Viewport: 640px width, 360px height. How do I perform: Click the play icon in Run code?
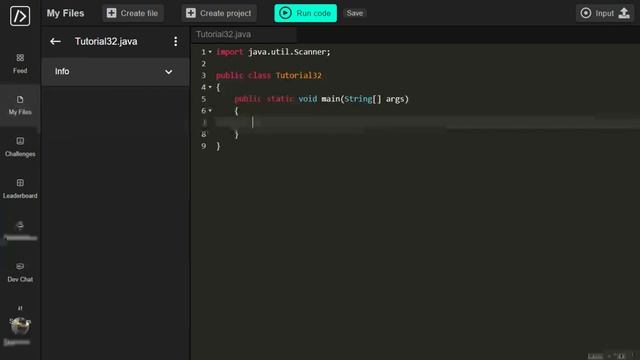tap(285, 13)
